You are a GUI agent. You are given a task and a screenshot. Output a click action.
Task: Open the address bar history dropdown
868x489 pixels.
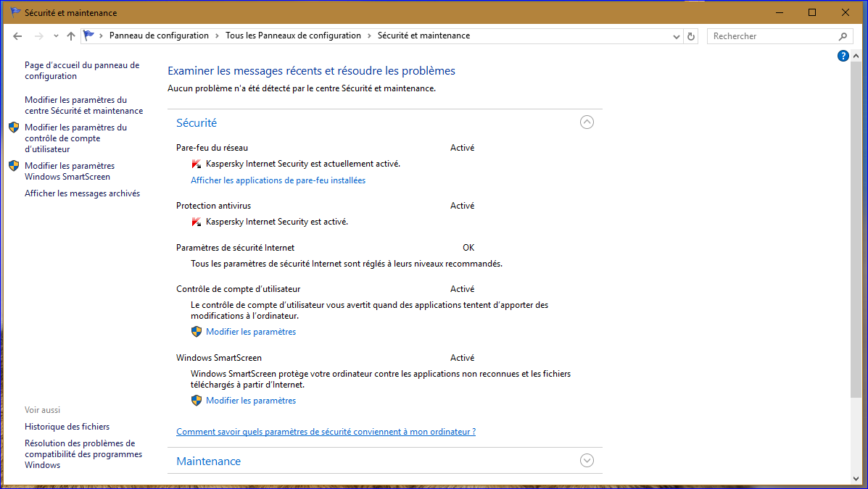tap(676, 36)
